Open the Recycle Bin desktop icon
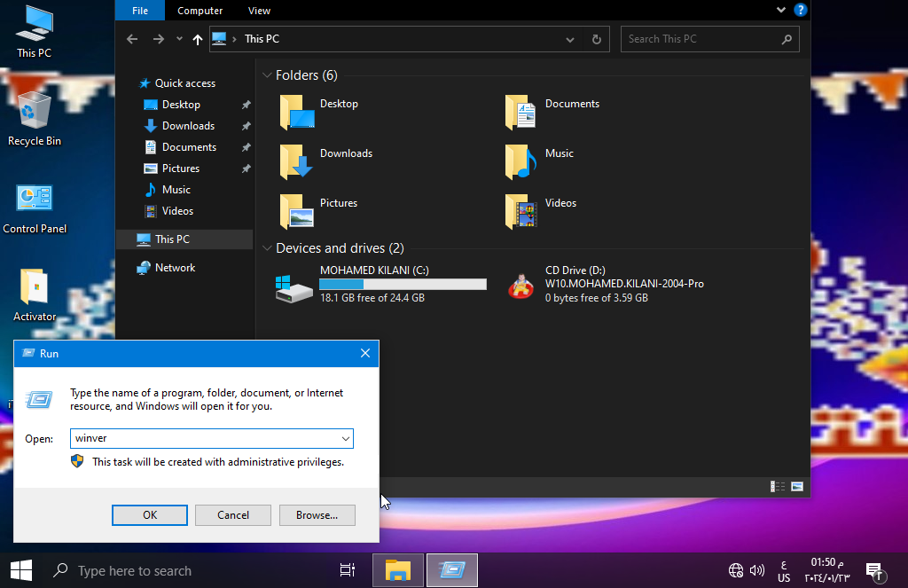908x588 pixels. [35, 120]
